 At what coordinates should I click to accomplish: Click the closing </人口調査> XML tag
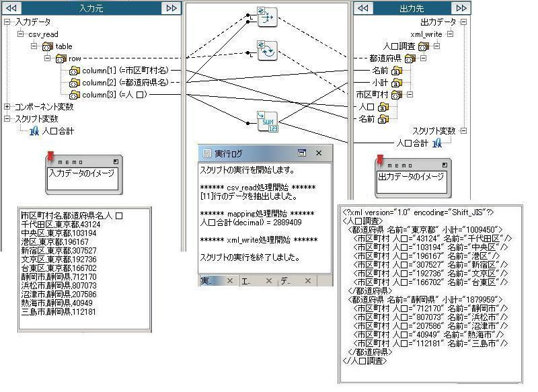tap(364, 361)
